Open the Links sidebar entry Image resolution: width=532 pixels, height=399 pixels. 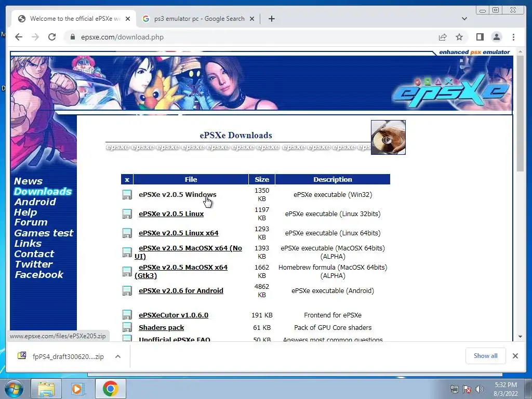pos(28,244)
